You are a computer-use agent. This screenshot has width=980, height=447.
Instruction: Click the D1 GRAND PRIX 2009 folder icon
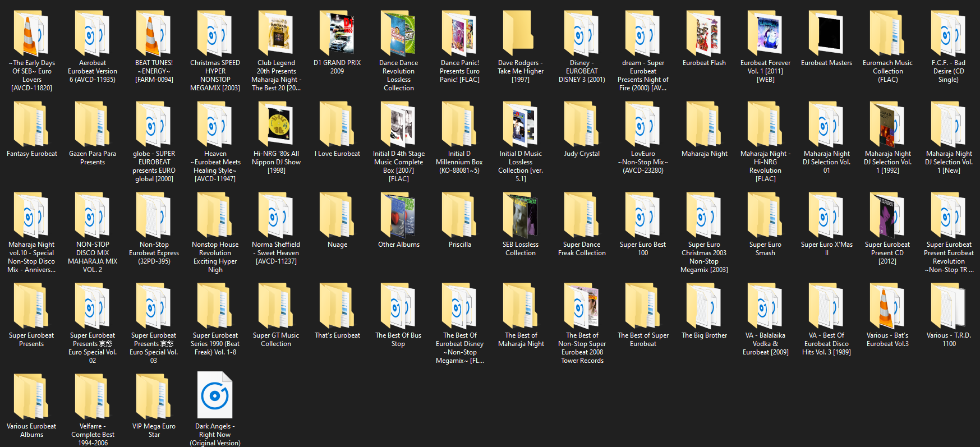pyautogui.click(x=337, y=34)
